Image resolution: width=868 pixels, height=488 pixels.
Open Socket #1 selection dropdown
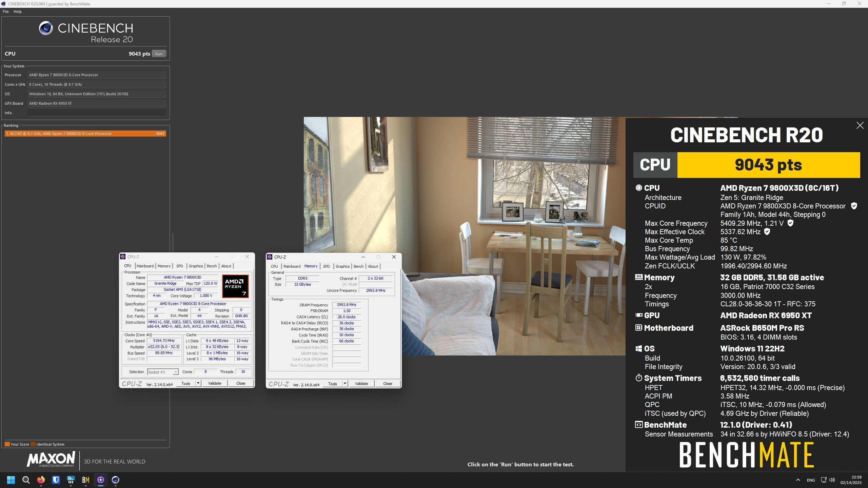click(x=163, y=372)
